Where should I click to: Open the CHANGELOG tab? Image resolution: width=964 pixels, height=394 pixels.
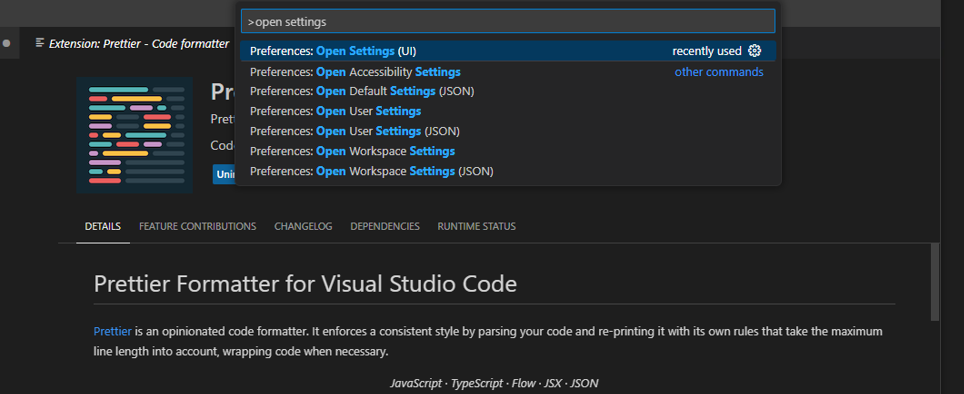coord(303,226)
